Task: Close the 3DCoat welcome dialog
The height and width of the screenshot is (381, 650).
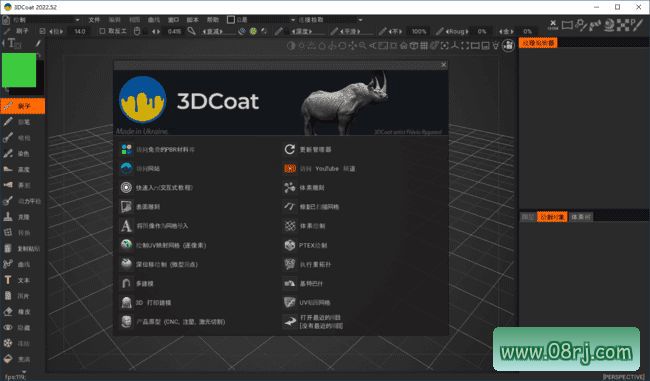Action: pyautogui.click(x=444, y=65)
